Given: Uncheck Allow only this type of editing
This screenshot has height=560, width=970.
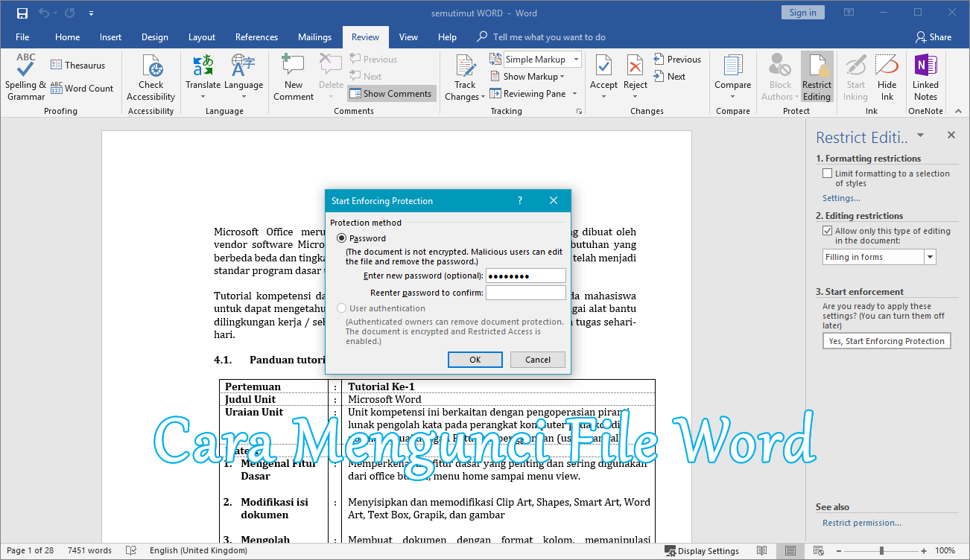Looking at the screenshot, I should [827, 231].
